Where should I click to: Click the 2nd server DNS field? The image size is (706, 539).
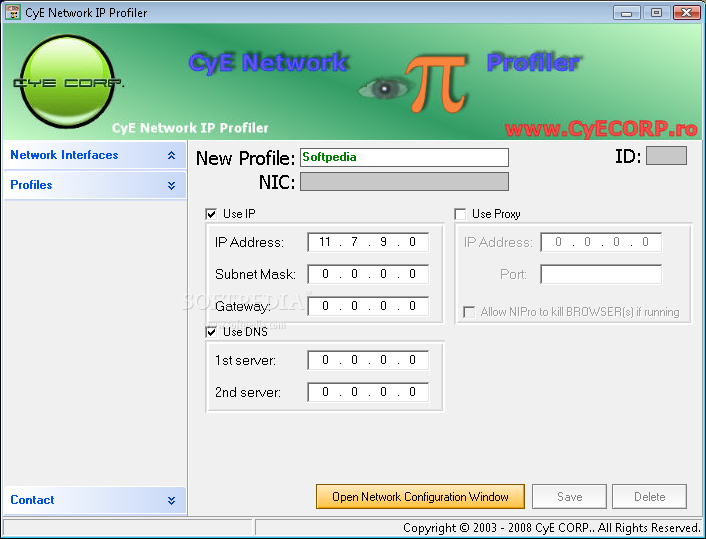[x=368, y=392]
